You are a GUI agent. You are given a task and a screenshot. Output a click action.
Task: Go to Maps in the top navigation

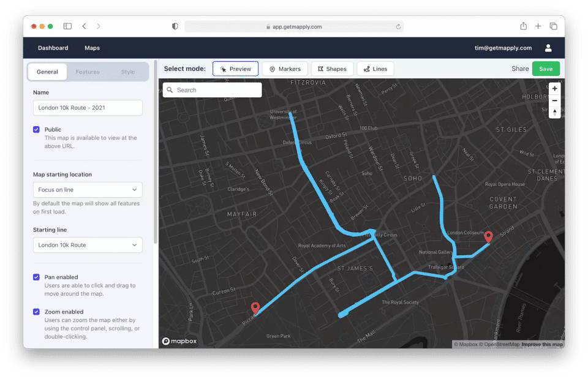click(92, 48)
